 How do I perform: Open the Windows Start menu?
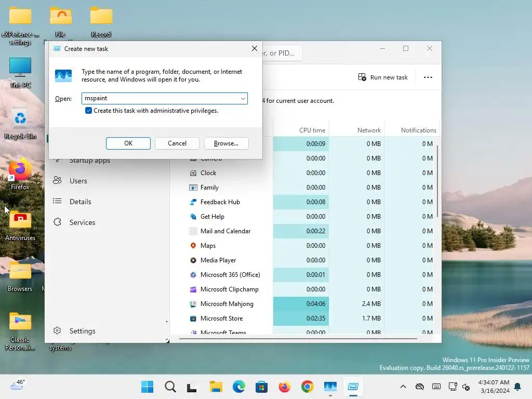point(147,387)
